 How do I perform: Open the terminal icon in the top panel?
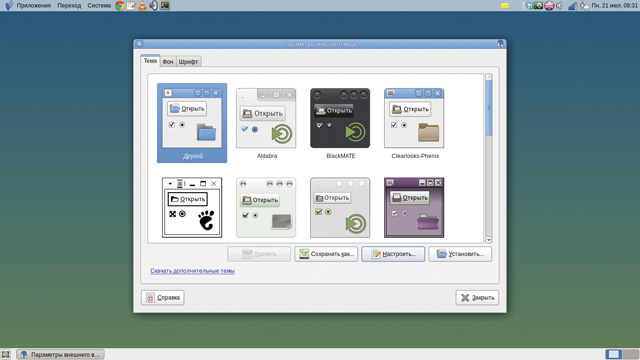[165, 5]
